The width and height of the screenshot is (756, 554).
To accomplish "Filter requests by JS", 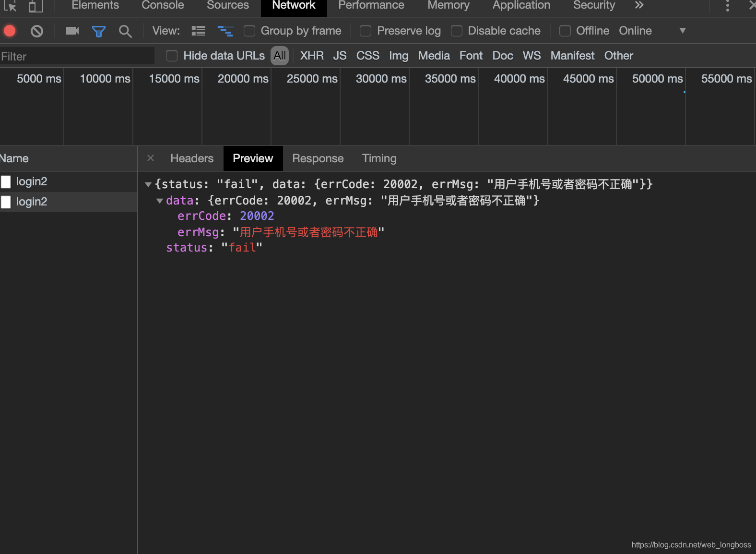I will pyautogui.click(x=340, y=56).
